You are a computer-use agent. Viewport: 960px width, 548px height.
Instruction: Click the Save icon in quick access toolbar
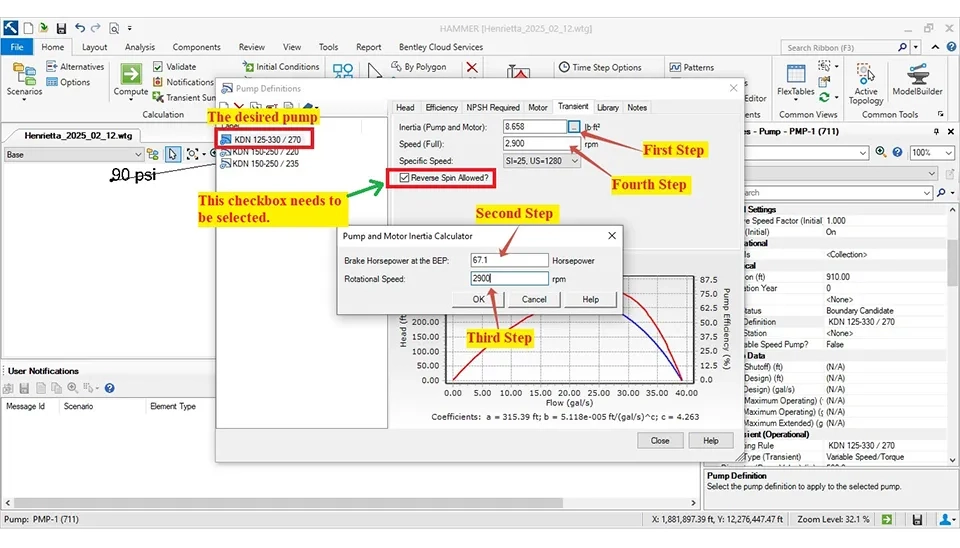pos(61,28)
